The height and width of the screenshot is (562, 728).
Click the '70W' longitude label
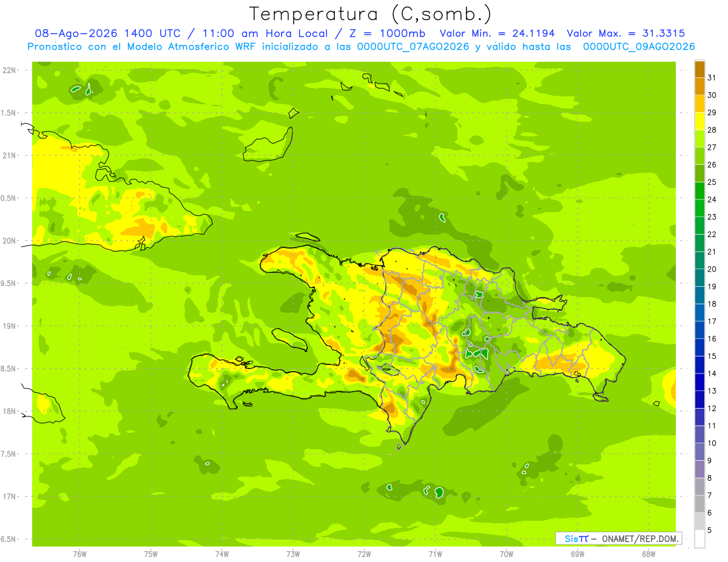pos(507,554)
